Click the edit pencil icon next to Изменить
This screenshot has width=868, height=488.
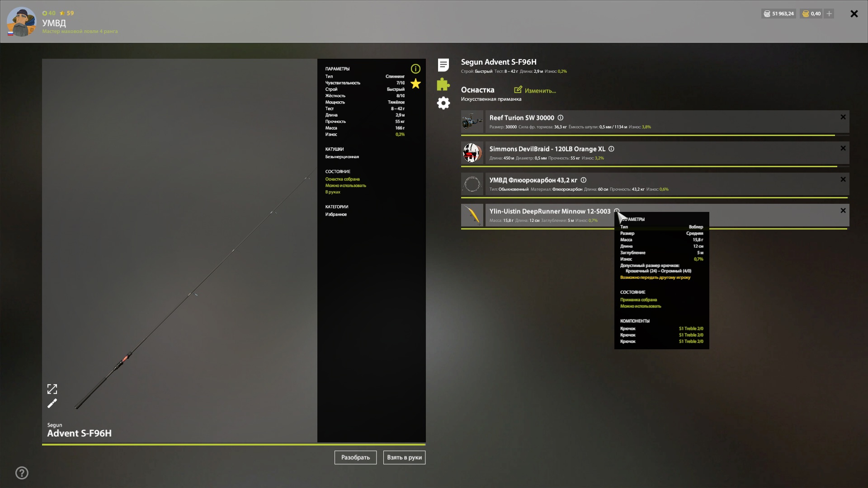(518, 89)
